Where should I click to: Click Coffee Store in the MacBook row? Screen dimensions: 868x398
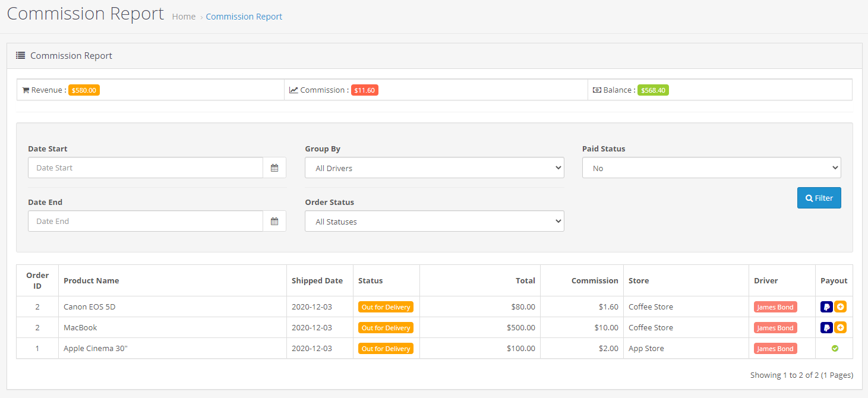pos(651,328)
